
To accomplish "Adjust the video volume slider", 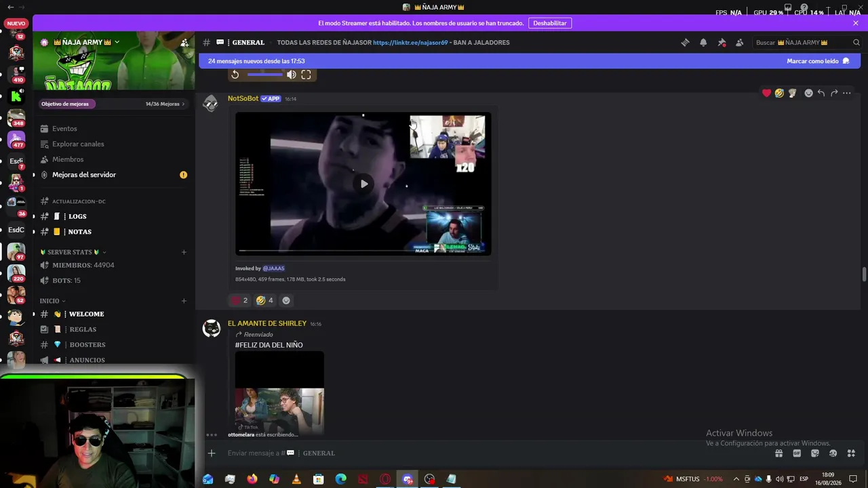I will [264, 75].
